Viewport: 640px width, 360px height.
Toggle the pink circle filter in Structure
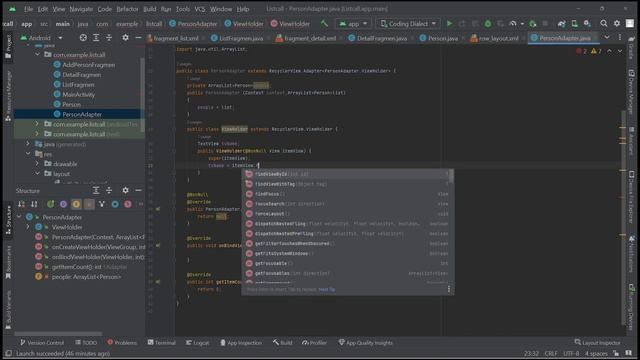pos(128,204)
